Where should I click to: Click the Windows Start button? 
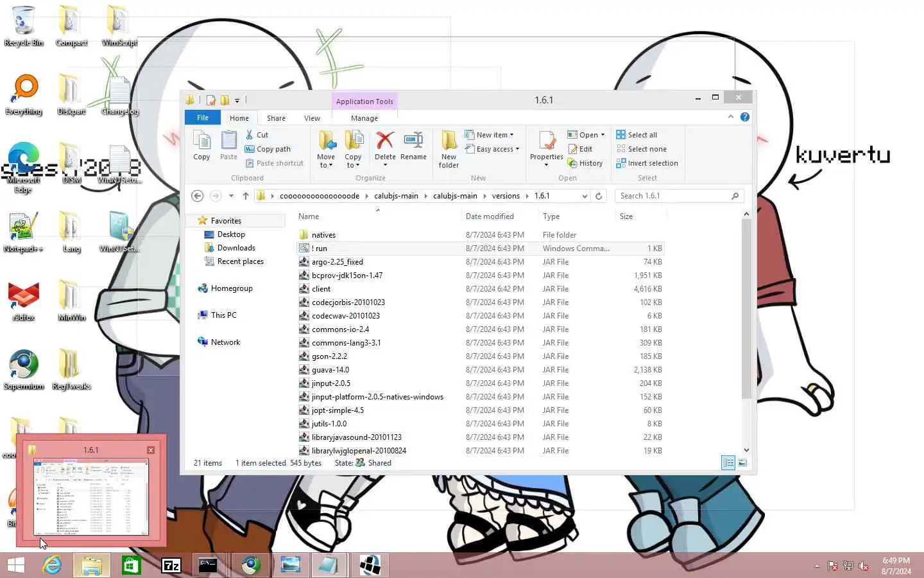point(15,565)
